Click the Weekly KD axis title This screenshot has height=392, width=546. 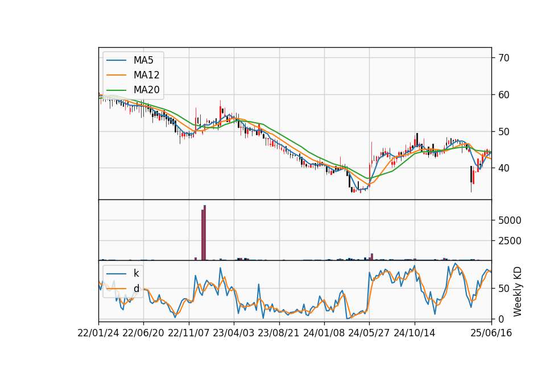point(518,291)
